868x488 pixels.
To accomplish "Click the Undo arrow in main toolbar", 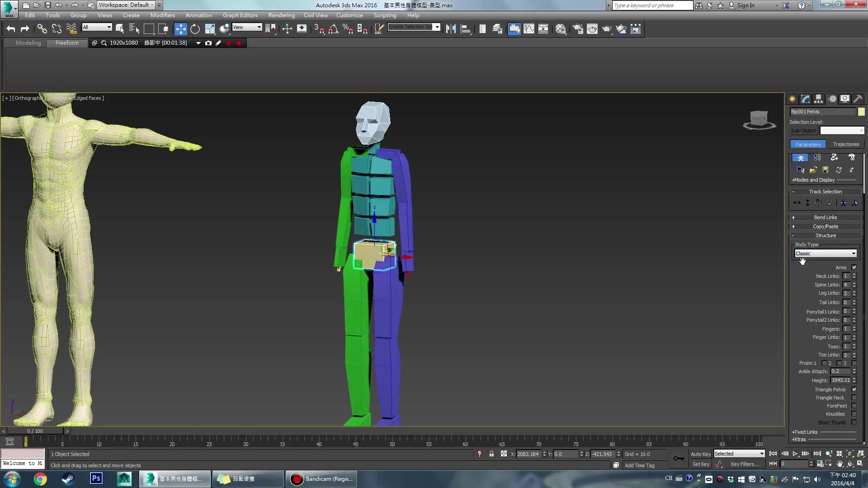I will coord(10,29).
